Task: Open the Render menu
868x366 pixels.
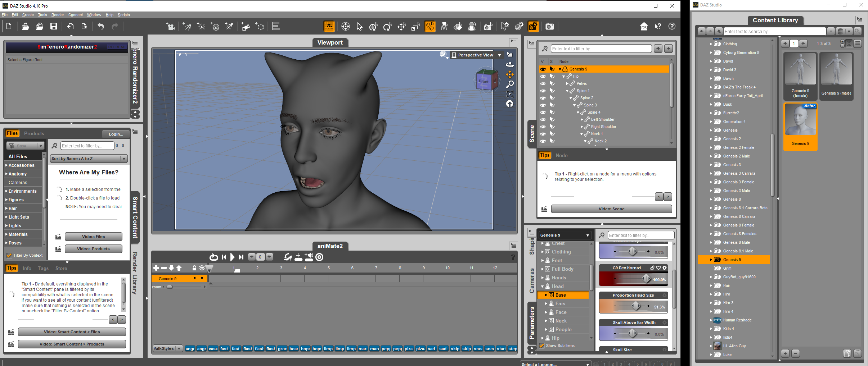Action: [x=57, y=15]
